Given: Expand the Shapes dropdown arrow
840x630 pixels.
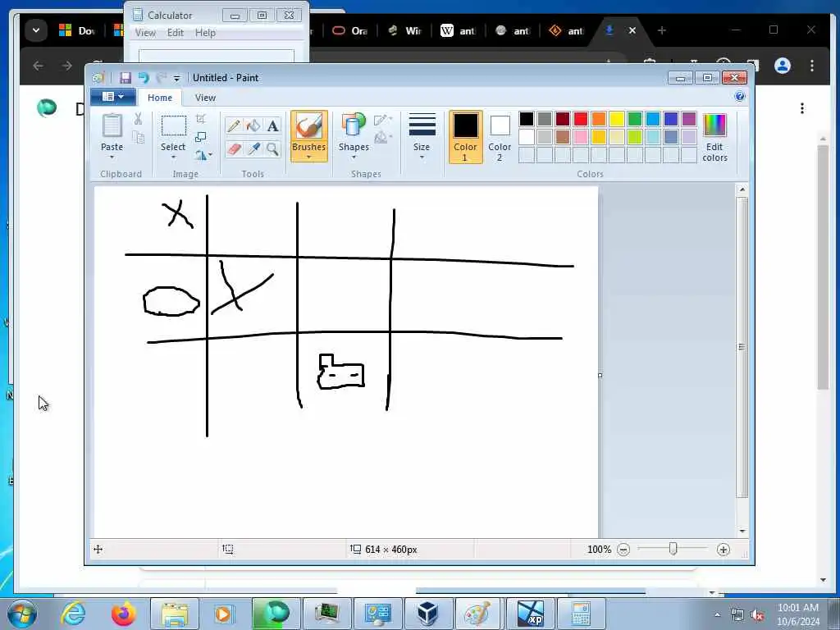Looking at the screenshot, I should 354,157.
